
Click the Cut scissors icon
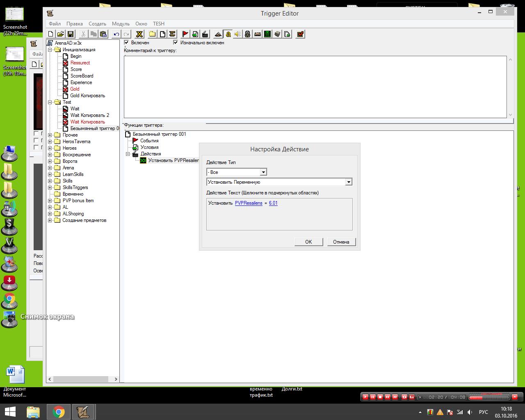(x=84, y=34)
